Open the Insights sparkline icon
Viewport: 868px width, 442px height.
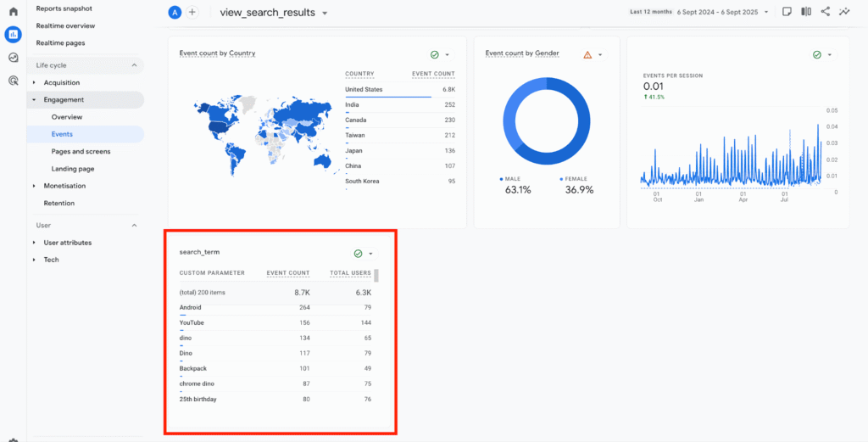[844, 12]
